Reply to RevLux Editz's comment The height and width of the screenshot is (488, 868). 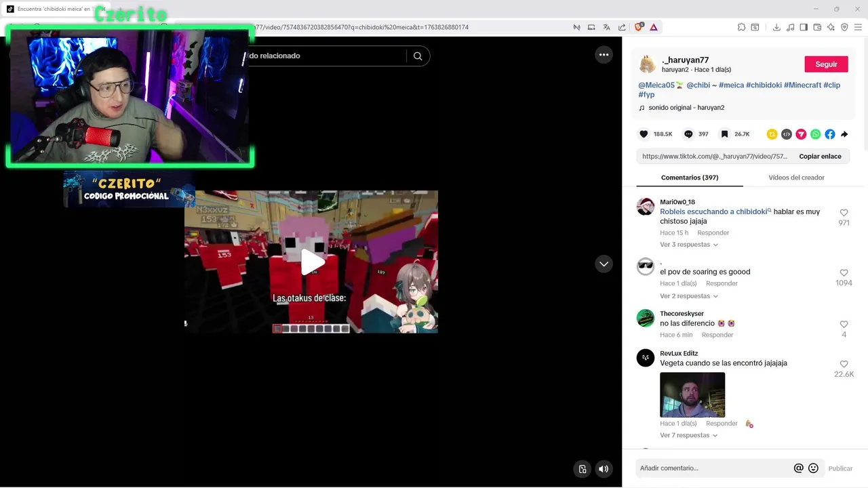pyautogui.click(x=722, y=424)
